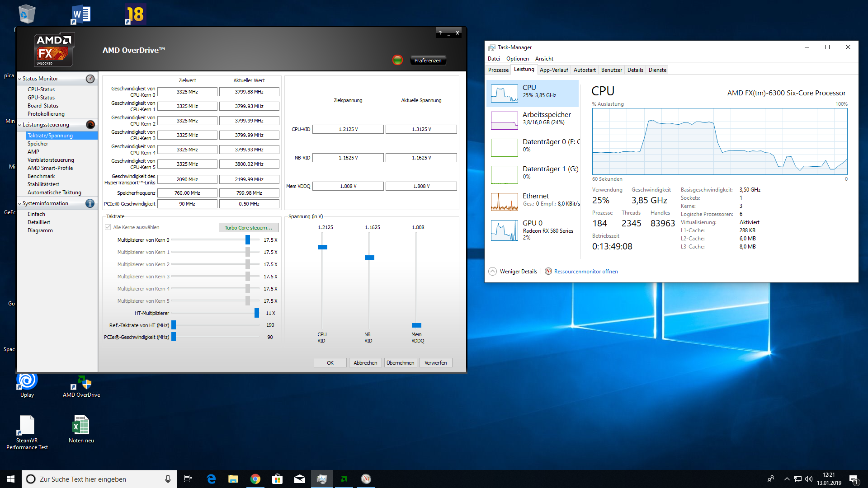Collapse the Status Monitor section

pyautogui.click(x=19, y=79)
